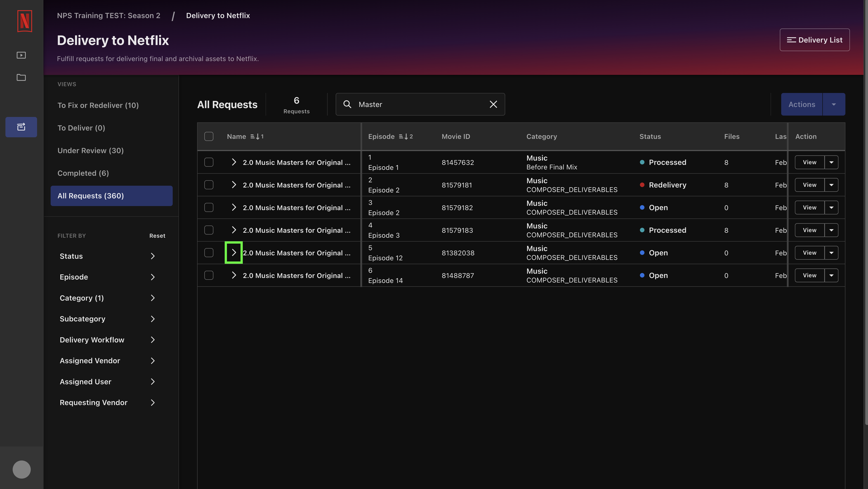Check the row for Movie ID 81457632
Viewport: 868px width, 489px height.
pos(209,162)
